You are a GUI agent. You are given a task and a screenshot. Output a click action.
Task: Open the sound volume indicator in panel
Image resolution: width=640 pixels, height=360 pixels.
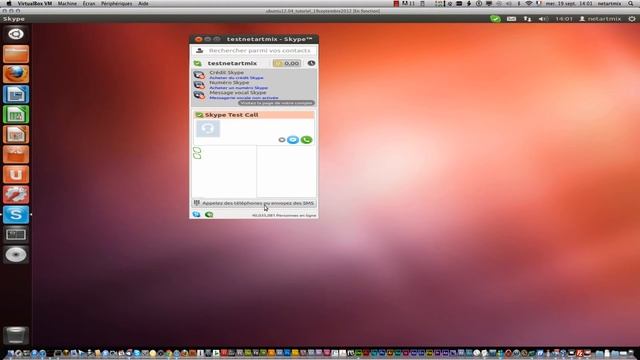click(543, 19)
